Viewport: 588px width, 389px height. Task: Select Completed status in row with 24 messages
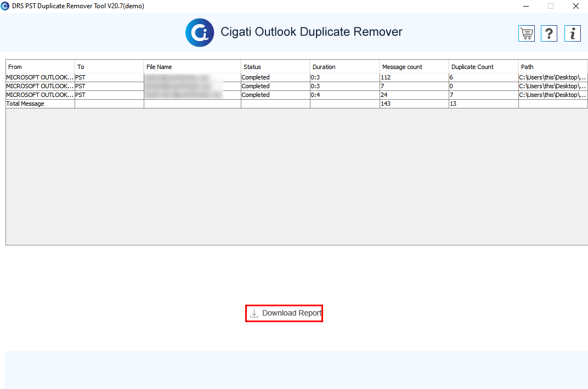[x=275, y=95]
